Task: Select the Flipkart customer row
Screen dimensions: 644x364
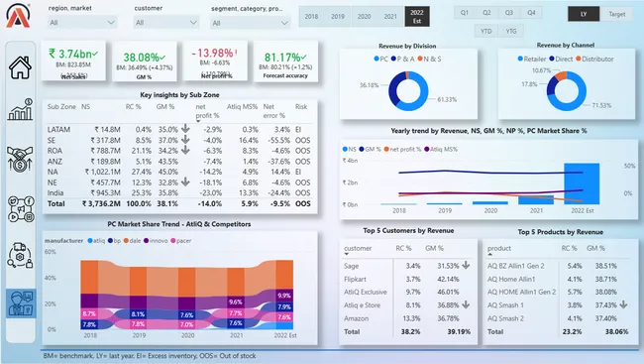Action: pos(407,279)
